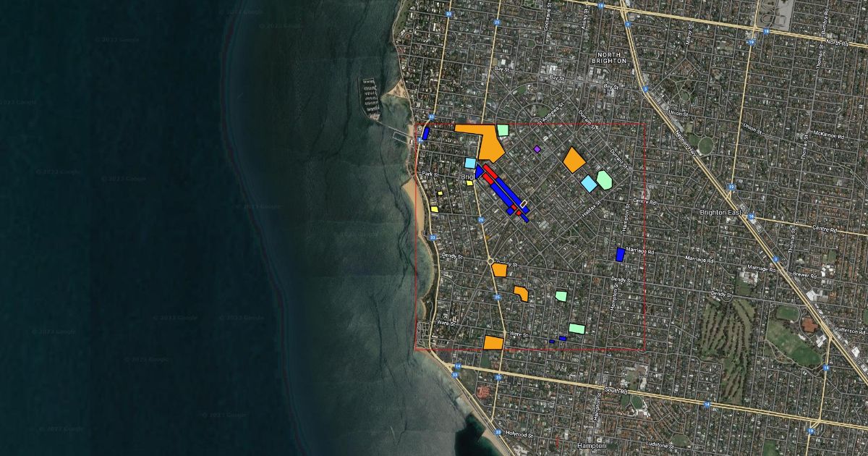Click the curved orange polygon south of Dendy St
Screen dimensions: 868x456
[x=522, y=293]
